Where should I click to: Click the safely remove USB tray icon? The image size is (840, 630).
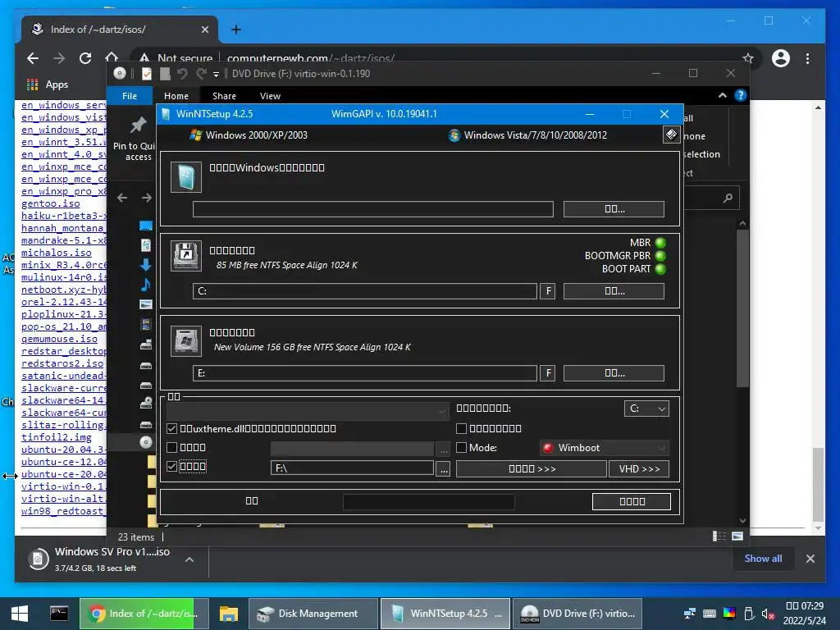[749, 614]
